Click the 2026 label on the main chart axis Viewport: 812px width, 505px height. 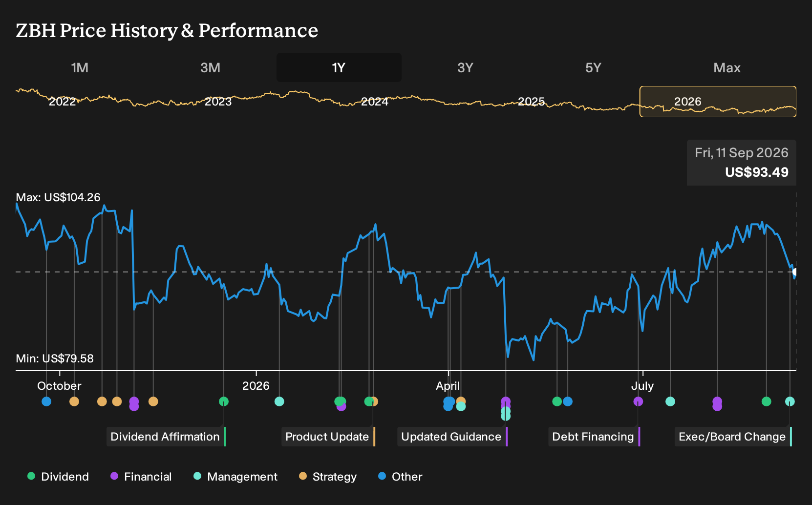tap(256, 386)
